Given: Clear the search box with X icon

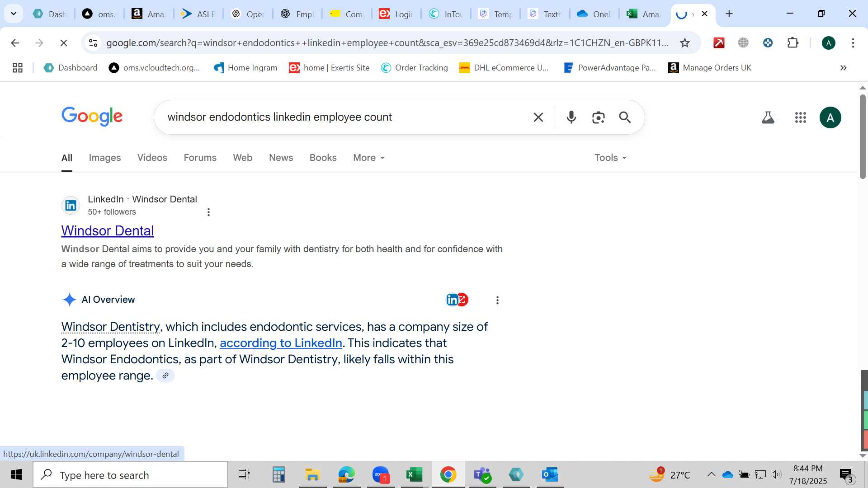Looking at the screenshot, I should [538, 117].
